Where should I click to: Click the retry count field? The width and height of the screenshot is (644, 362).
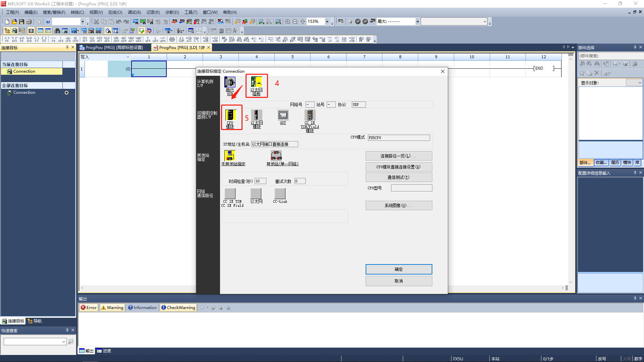coord(300,181)
